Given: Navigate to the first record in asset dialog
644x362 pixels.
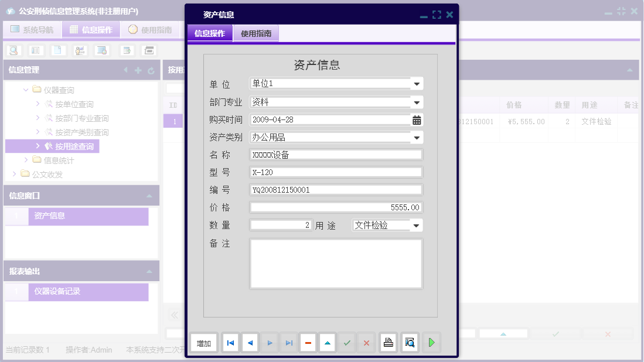Looking at the screenshot, I should point(230,343).
